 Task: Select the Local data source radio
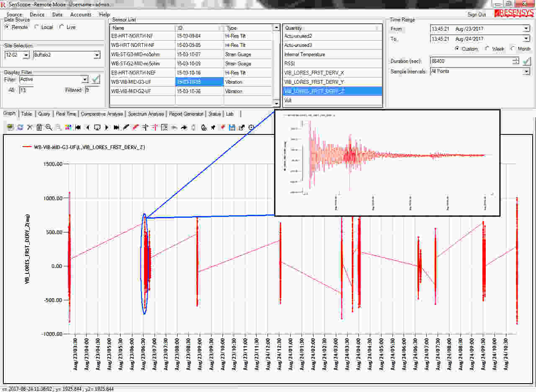point(36,27)
